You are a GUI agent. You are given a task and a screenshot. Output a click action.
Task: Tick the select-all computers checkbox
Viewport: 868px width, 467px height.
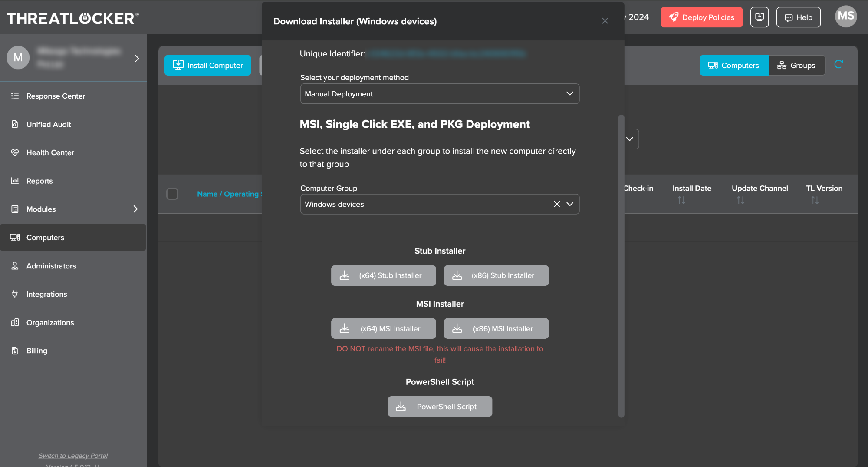coord(172,194)
